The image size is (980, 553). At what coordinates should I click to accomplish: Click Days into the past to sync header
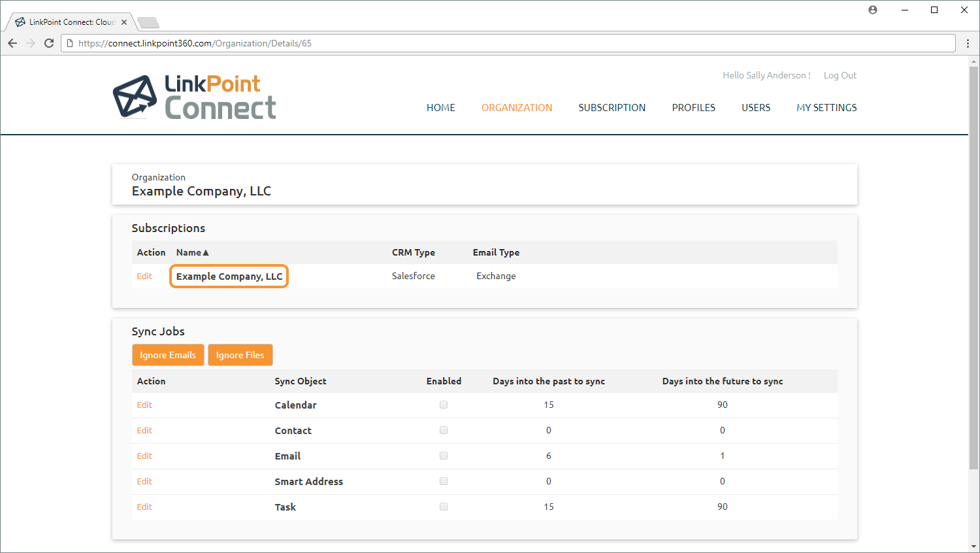[549, 381]
